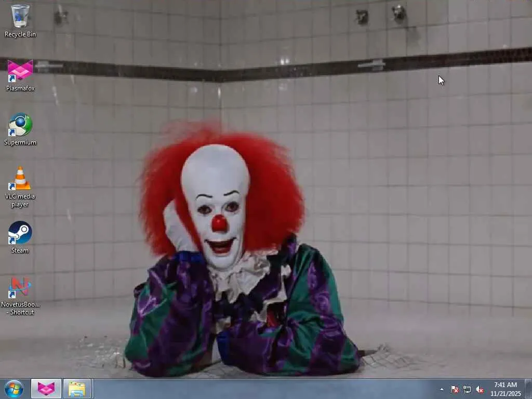Click the pinned Plasmafox taskbar button
Screen dimensions: 532x399
(46, 389)
